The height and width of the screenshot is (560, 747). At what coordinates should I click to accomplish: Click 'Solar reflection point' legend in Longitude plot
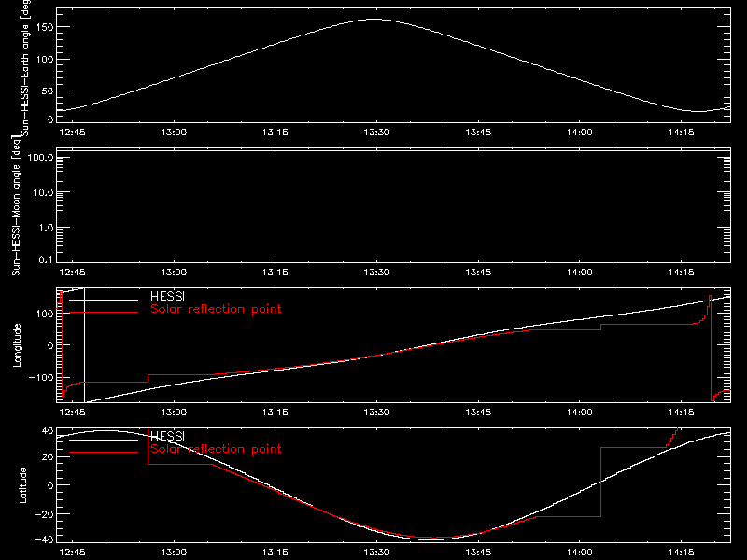216,309
